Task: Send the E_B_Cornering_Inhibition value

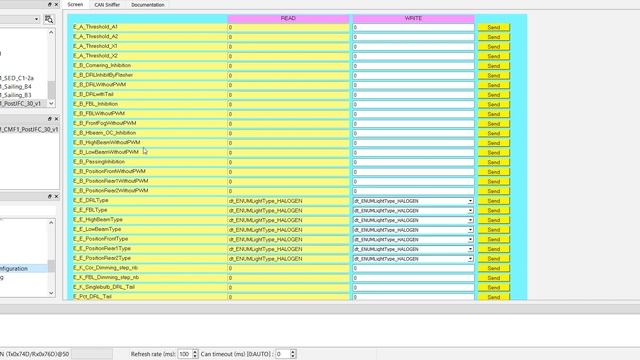Action: pyautogui.click(x=493, y=66)
